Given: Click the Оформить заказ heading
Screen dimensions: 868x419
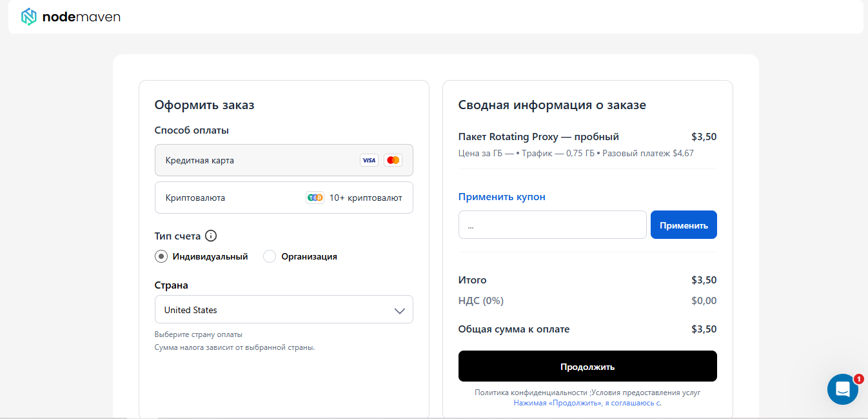Looking at the screenshot, I should pyautogui.click(x=204, y=105).
